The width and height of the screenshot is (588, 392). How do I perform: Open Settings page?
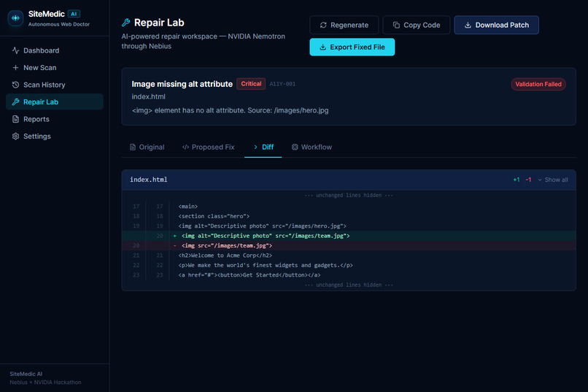click(55, 137)
